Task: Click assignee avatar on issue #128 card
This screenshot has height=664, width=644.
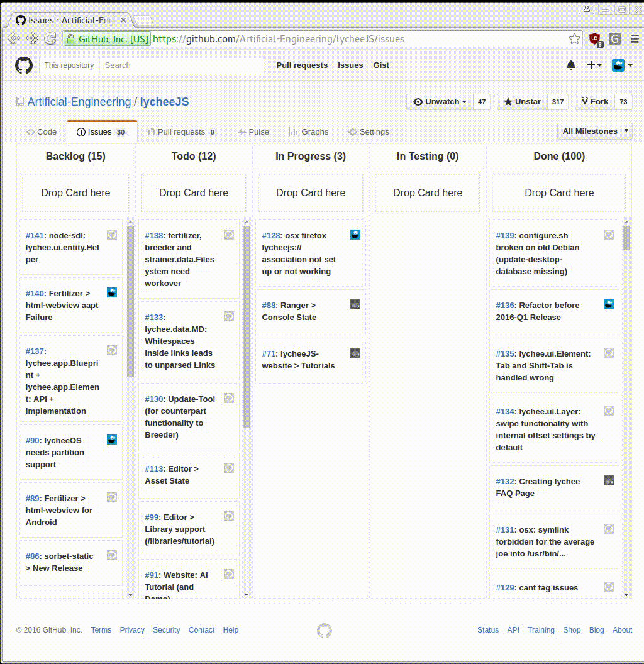Action: tap(355, 235)
